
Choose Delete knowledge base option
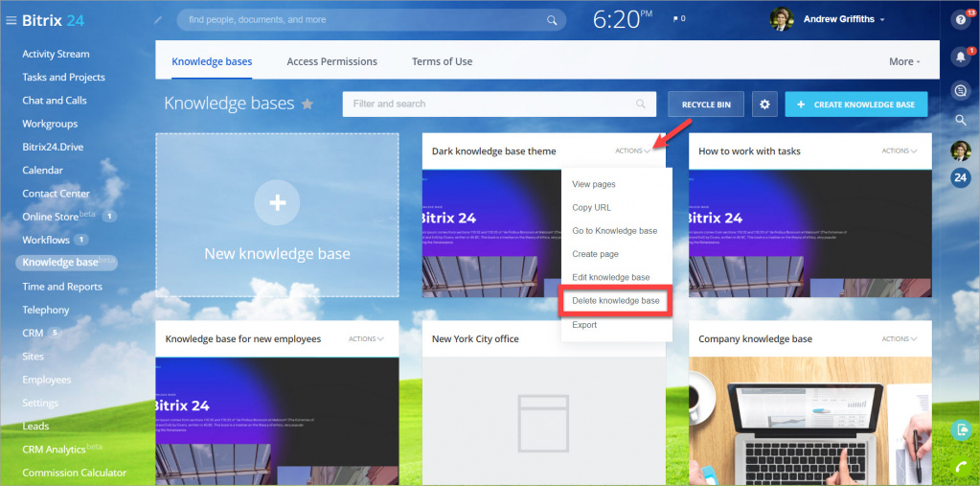click(615, 301)
